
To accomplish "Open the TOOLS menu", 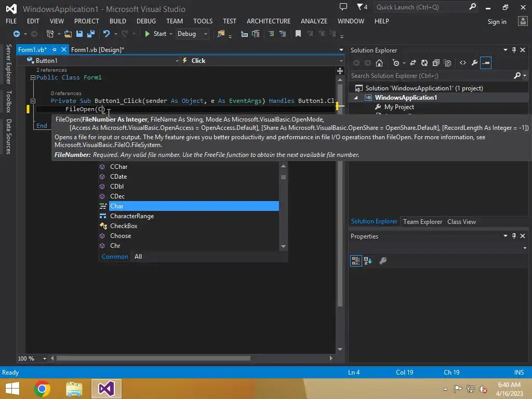I will (x=203, y=21).
